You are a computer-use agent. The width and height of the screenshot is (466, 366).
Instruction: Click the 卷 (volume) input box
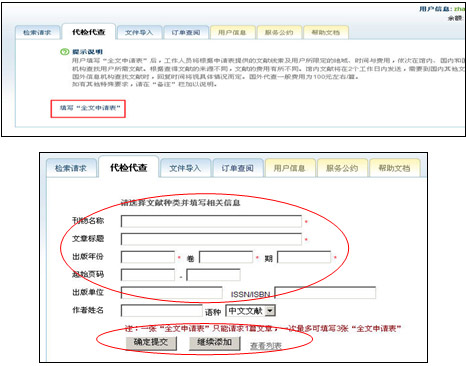[226, 257]
